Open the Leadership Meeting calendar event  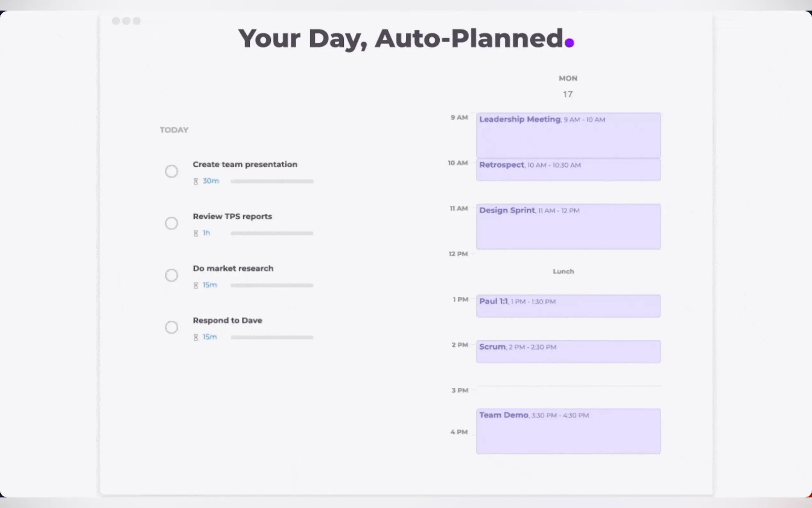point(568,135)
